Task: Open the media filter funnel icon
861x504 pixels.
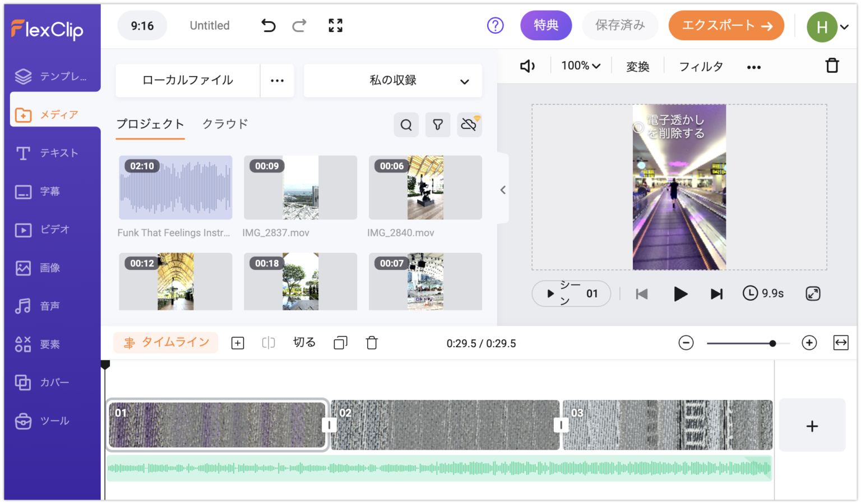Action: (x=438, y=124)
